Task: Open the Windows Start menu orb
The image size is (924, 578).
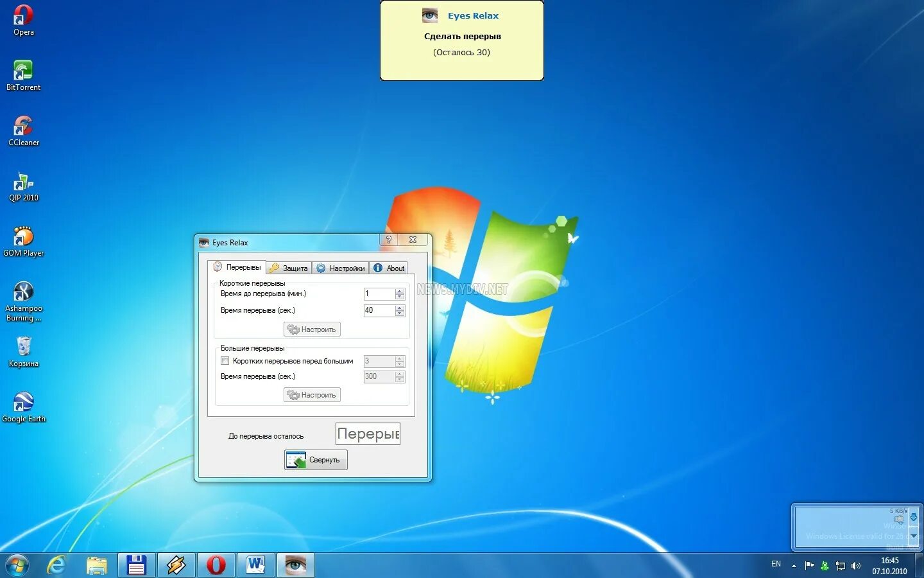Action: (17, 565)
